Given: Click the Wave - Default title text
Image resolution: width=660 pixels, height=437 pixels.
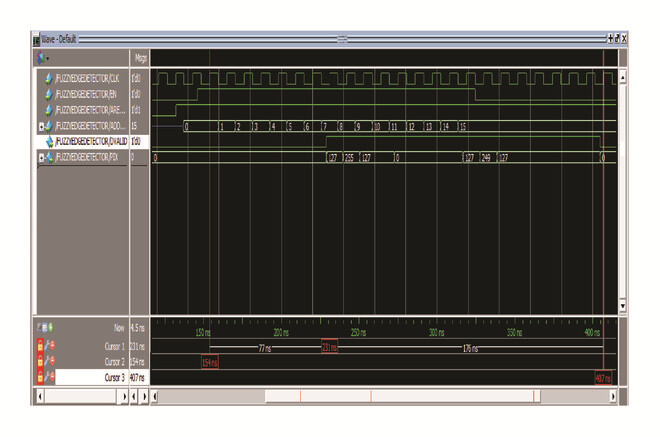Looking at the screenshot, I should click(59, 39).
